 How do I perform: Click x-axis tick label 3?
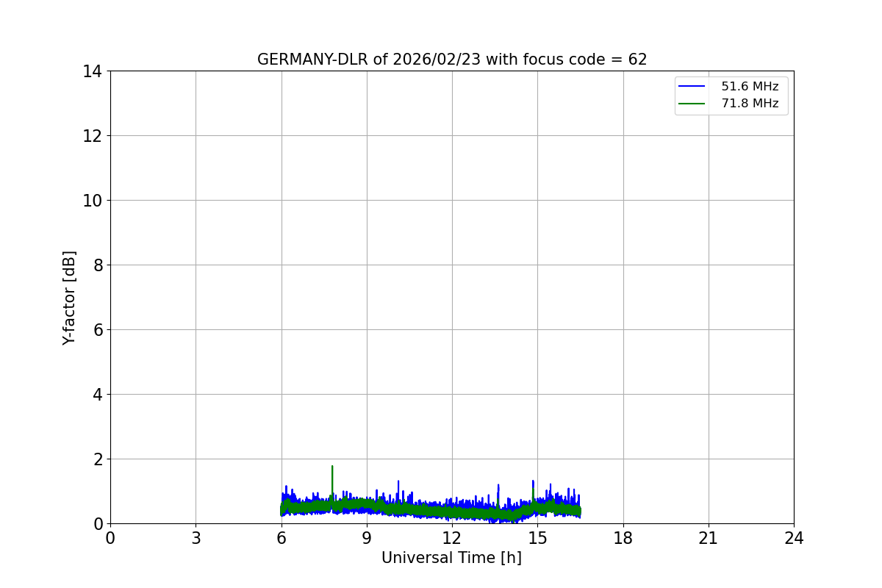[x=196, y=538]
